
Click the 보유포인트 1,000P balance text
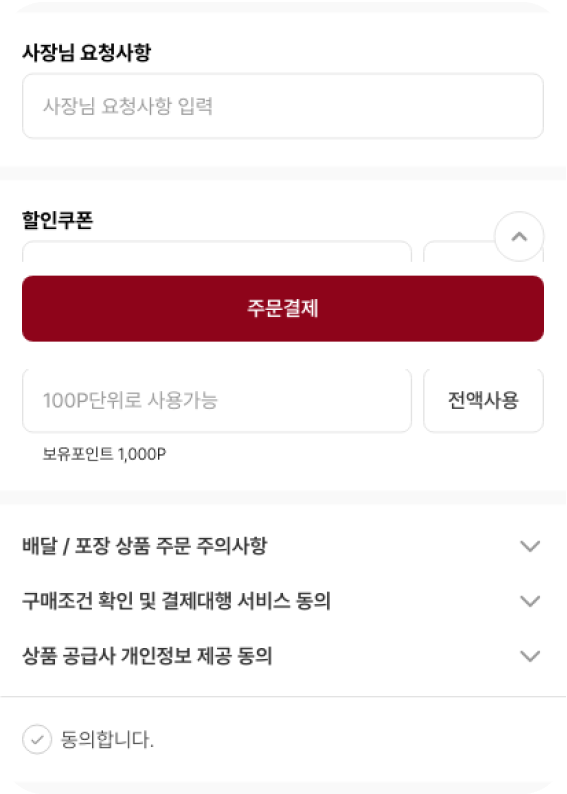pos(104,454)
